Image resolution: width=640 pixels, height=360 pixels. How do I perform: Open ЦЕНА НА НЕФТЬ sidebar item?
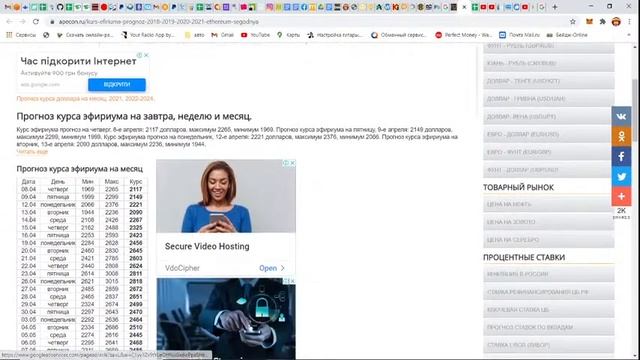pyautogui.click(x=549, y=204)
